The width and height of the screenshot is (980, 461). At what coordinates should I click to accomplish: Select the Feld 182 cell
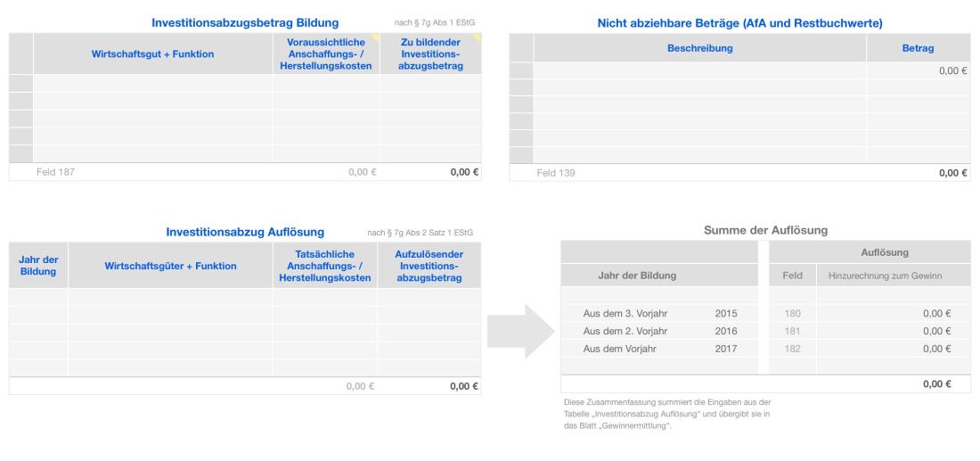[792, 349]
